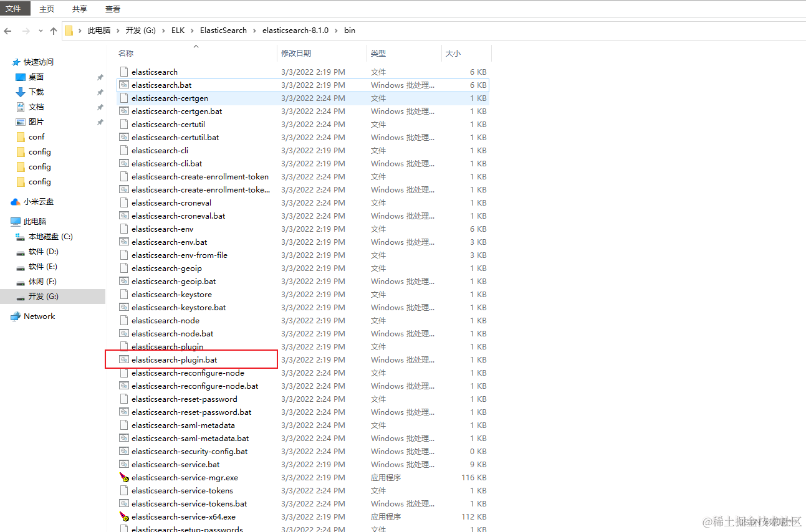Select 快速访问 in the navigation pane
The image size is (806, 532).
(39, 62)
